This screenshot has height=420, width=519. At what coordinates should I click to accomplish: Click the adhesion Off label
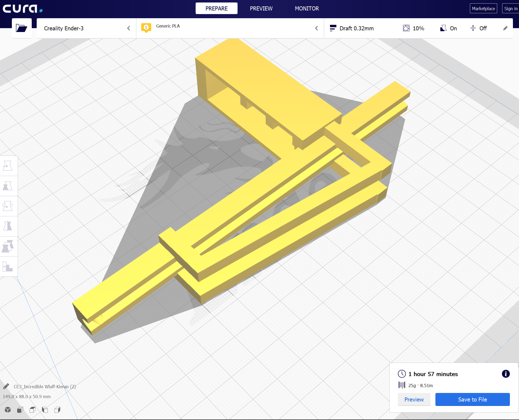pyautogui.click(x=483, y=28)
